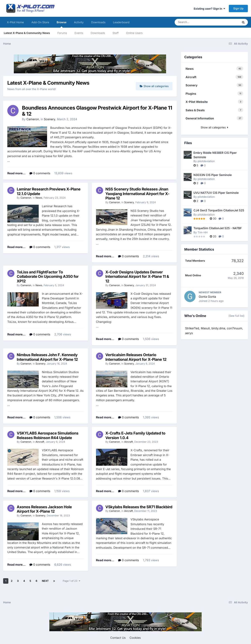The width and height of the screenshot is (251, 644).
Task: Click the search magnifier icon
Action: [x=243, y=22]
